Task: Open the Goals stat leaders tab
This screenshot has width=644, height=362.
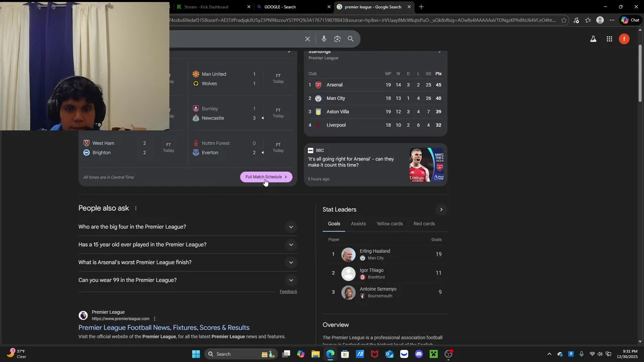Action: pyautogui.click(x=334, y=224)
